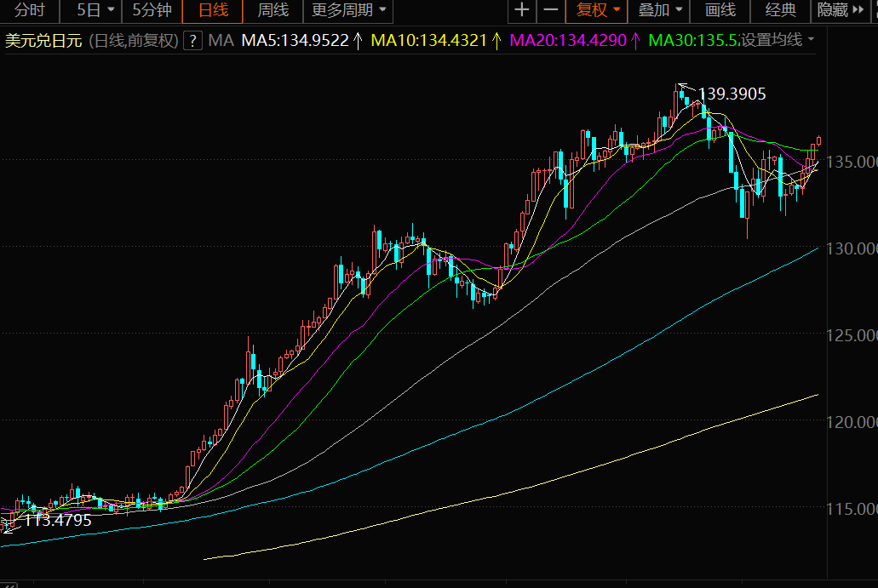
Task: Open the 复权 adjustment dropdown
Action: tap(597, 10)
